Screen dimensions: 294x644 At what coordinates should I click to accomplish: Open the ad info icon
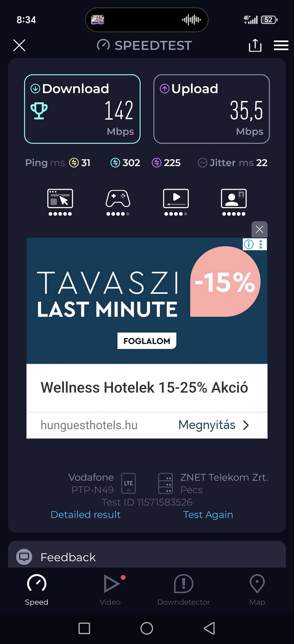(249, 244)
